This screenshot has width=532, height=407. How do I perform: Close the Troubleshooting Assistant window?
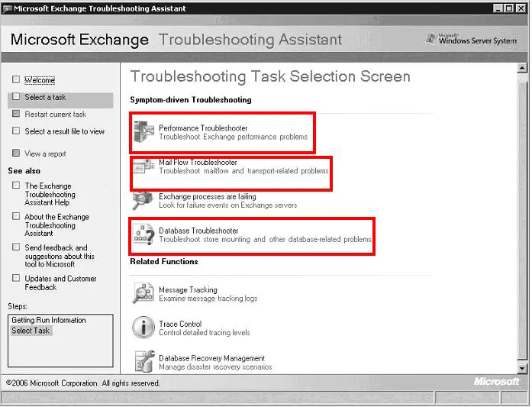pos(521,8)
